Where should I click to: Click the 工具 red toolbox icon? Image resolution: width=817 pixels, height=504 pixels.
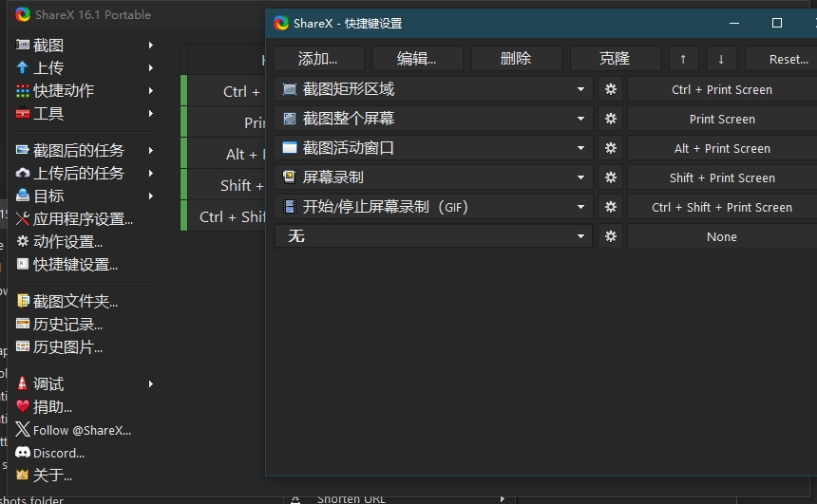(x=23, y=113)
